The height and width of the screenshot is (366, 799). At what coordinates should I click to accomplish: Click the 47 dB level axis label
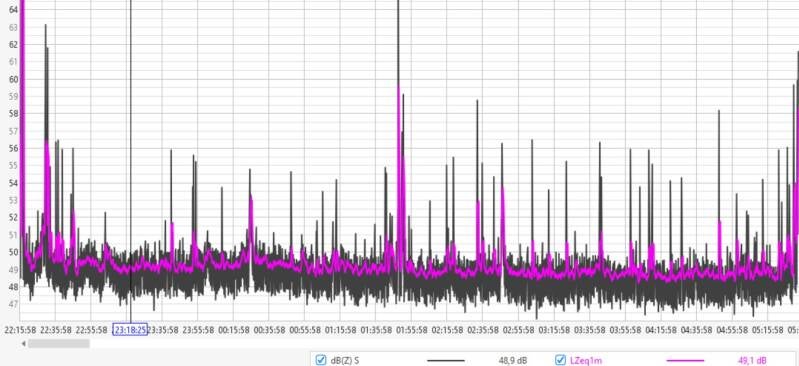(x=13, y=304)
